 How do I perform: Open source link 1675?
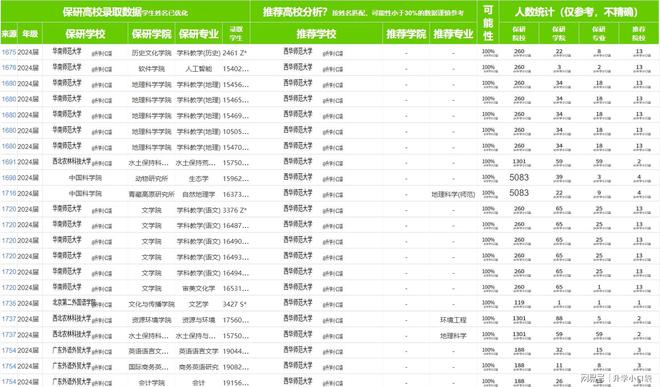coord(9,52)
